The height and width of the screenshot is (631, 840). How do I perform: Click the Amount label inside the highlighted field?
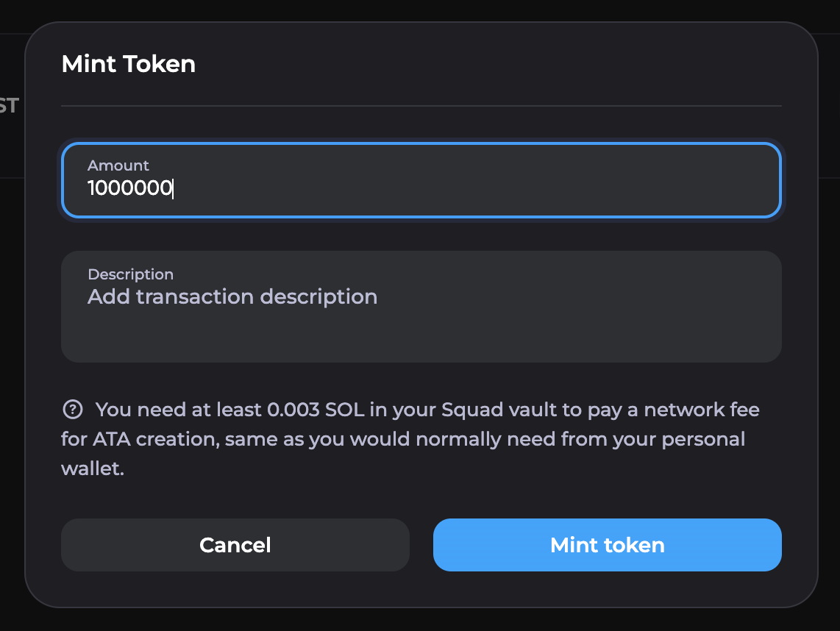[x=118, y=165]
